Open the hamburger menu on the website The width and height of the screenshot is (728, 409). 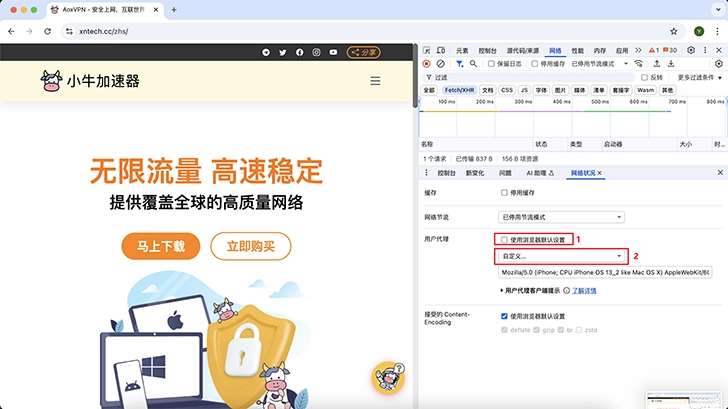pyautogui.click(x=375, y=81)
